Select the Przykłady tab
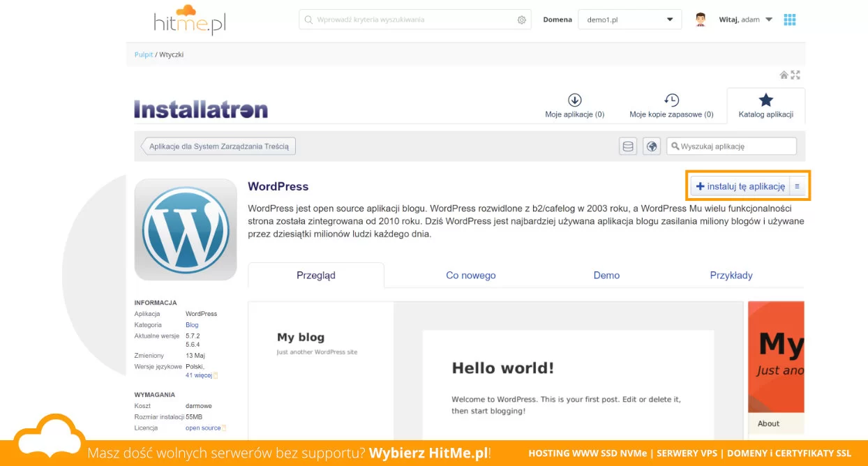Image resolution: width=868 pixels, height=466 pixels. (x=731, y=276)
